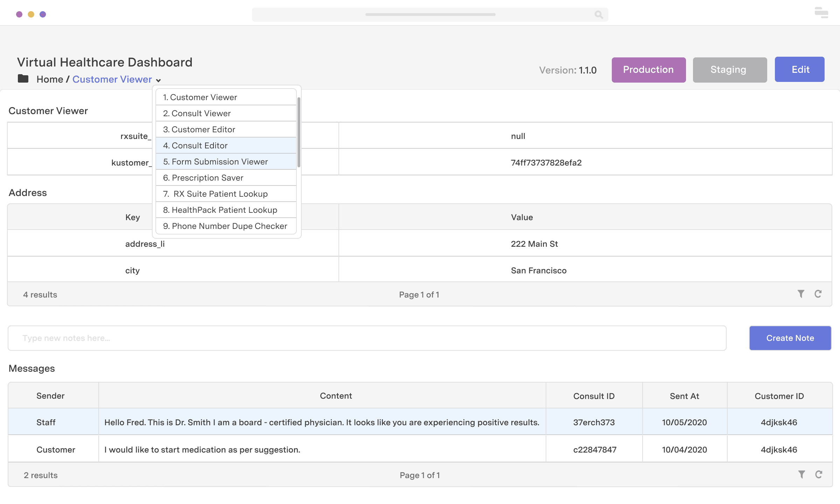Filter the Messages table results
Viewport: 840px width, 504px height.
pyautogui.click(x=801, y=475)
